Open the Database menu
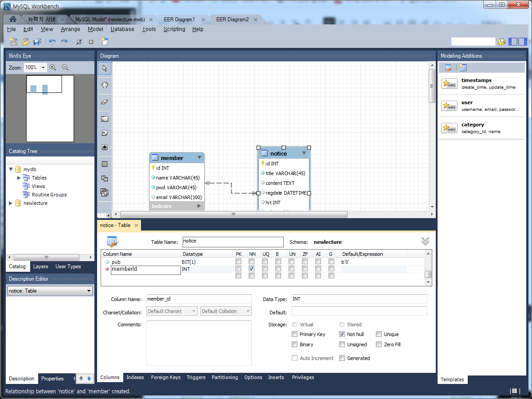This screenshot has height=399, width=532. click(122, 29)
